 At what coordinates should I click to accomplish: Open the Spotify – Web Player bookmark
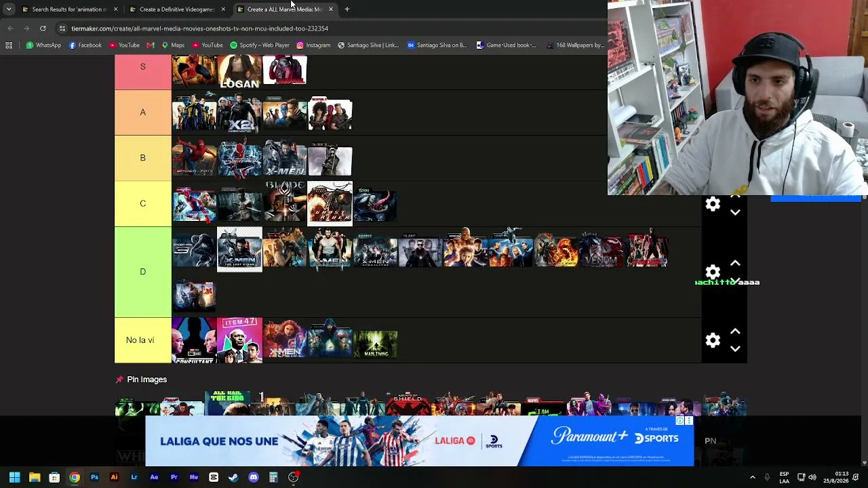pos(260,45)
